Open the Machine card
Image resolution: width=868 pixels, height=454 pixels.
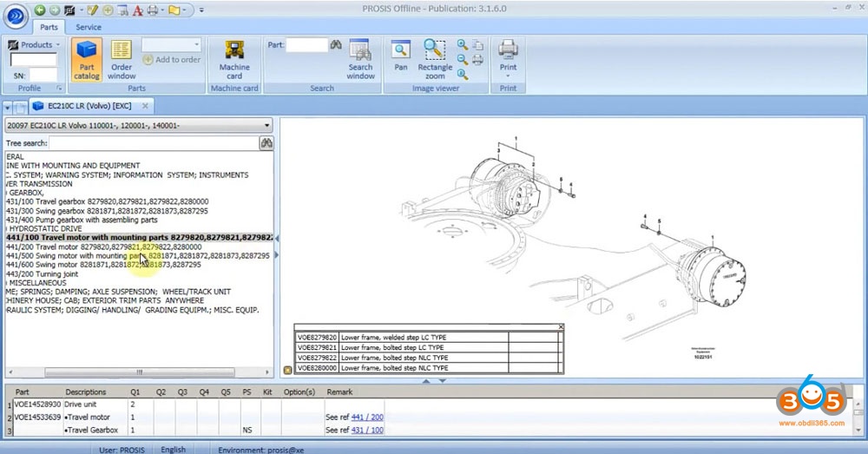click(234, 59)
